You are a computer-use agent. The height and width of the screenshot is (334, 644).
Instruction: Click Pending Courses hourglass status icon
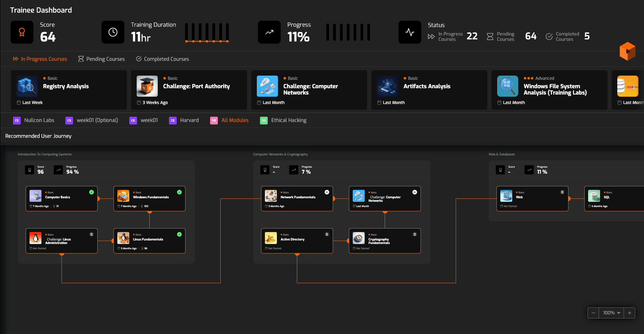(490, 37)
